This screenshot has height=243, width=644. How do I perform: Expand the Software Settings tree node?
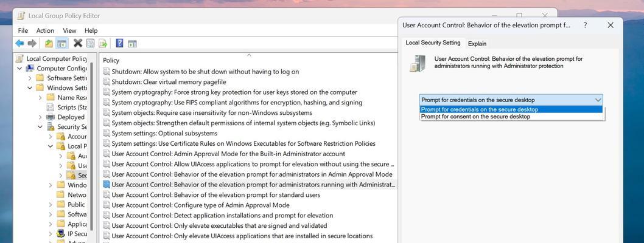coord(30,78)
